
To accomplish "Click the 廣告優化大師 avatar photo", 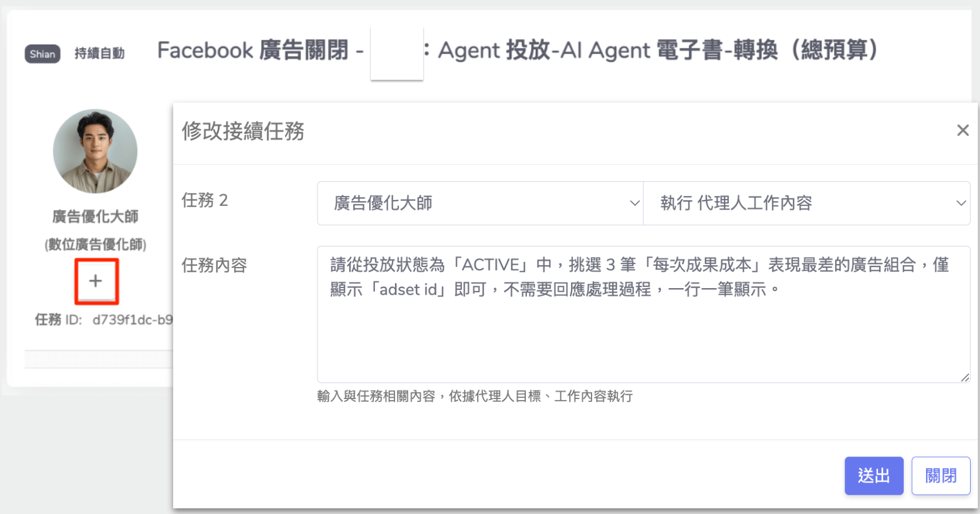I will [95, 151].
